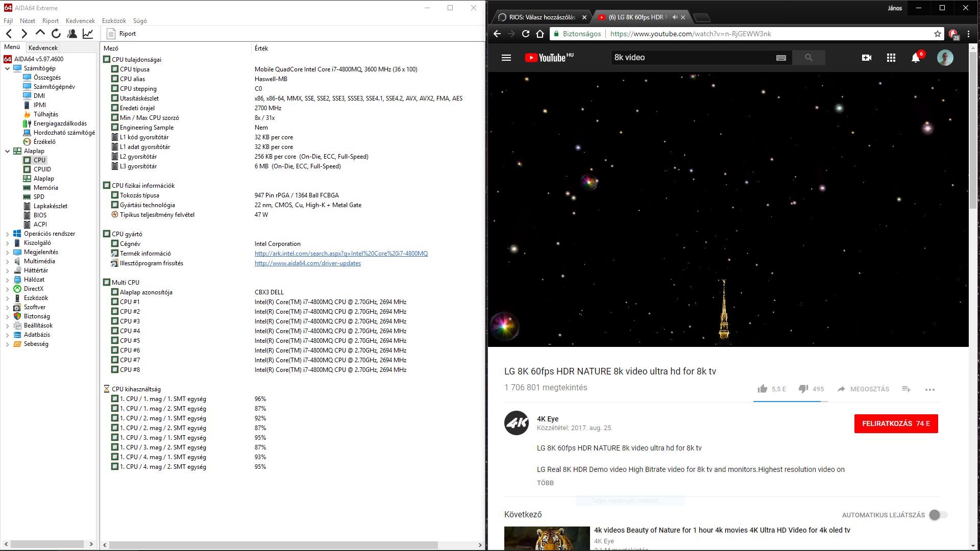Open the YouTube hamburger guide menu

coord(506,58)
